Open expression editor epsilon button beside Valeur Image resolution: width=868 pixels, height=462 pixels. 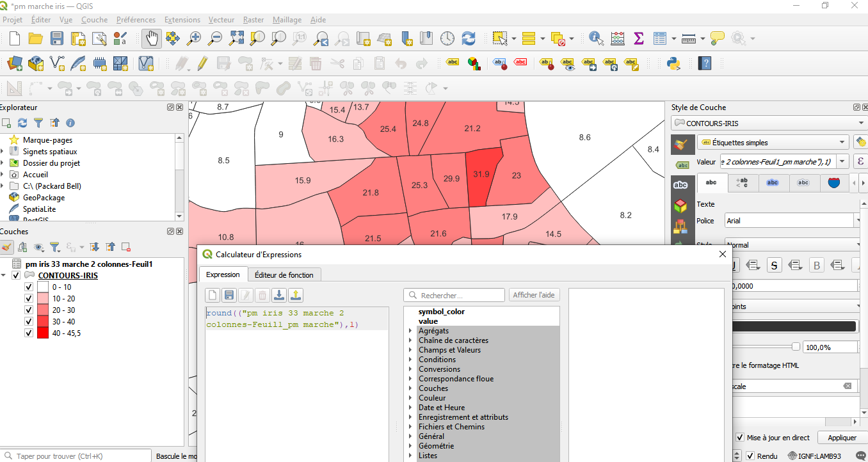(x=860, y=162)
